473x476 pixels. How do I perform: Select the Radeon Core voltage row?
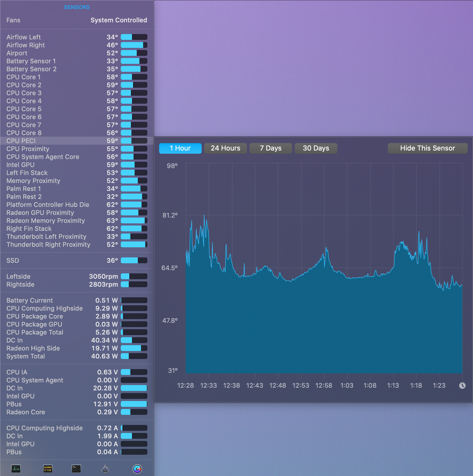pyautogui.click(x=77, y=412)
